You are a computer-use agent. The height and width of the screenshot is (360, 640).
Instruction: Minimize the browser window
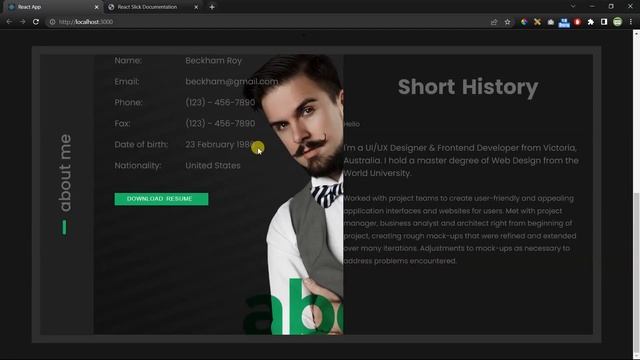tap(592, 7)
